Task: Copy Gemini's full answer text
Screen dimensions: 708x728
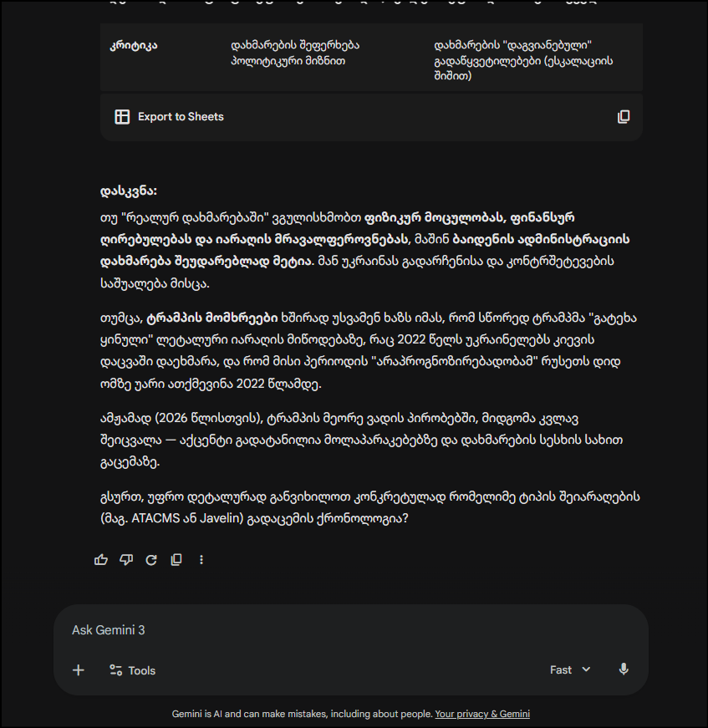Action: pyautogui.click(x=176, y=559)
